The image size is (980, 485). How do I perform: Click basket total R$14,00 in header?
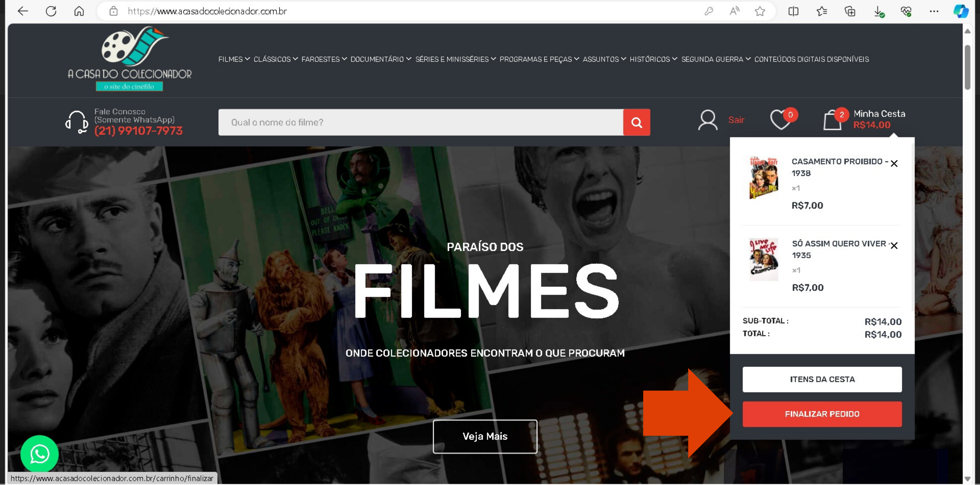pyautogui.click(x=872, y=125)
